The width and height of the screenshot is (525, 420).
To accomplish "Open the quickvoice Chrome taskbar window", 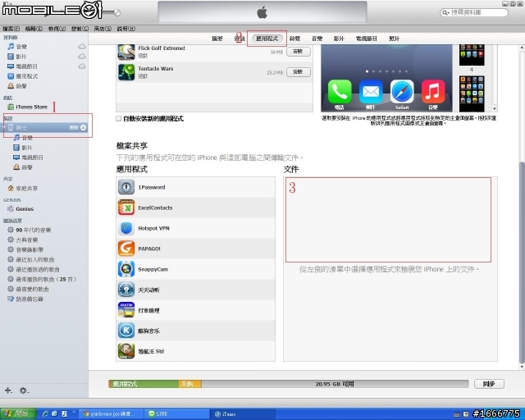I will tap(112, 414).
